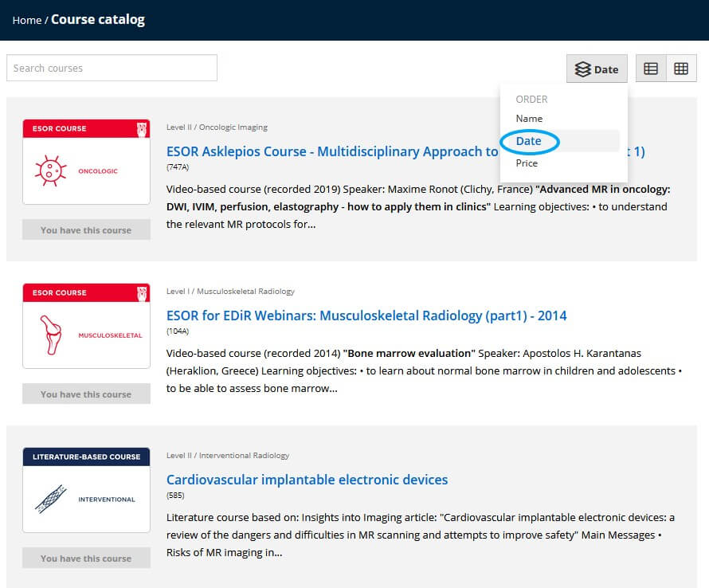Screen dimensions: 709x588
Task: Focus the Search courses field
Action: 112,69
